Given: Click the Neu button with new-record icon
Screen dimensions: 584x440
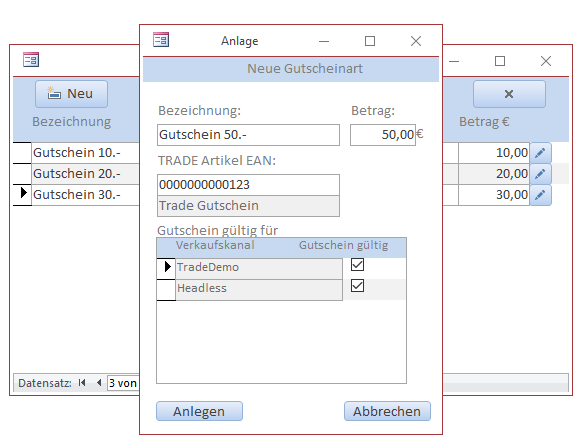Looking at the screenshot, I should 72,94.
